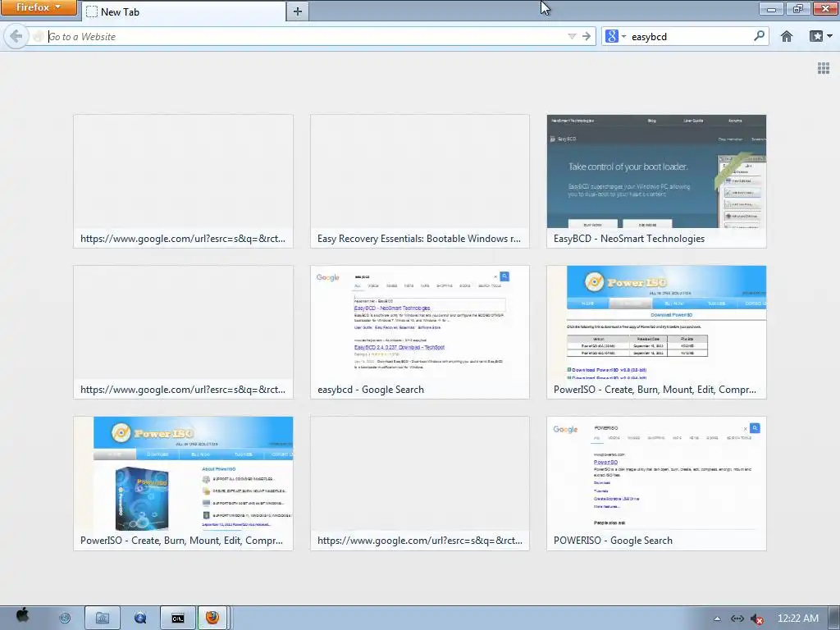840x630 pixels.
Task: Click the Firefox taskbar icon
Action: click(x=212, y=619)
